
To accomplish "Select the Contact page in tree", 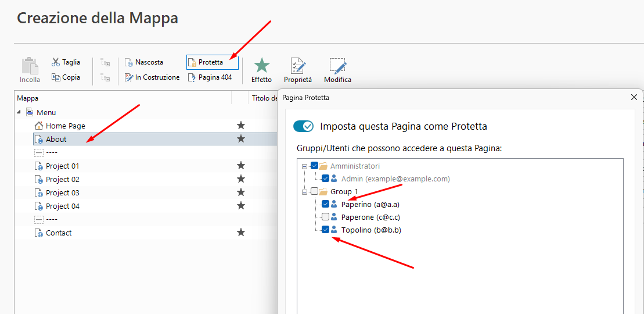I will [x=59, y=233].
